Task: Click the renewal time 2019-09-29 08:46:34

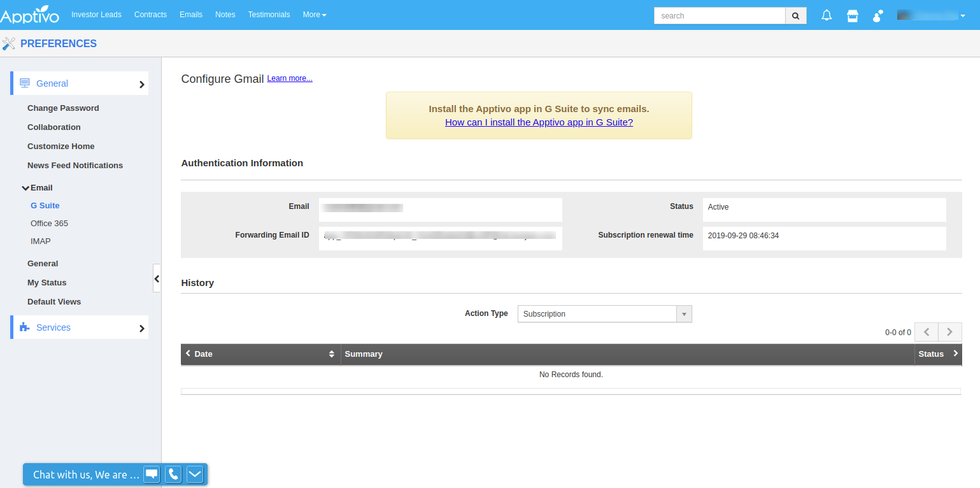Action: (743, 236)
